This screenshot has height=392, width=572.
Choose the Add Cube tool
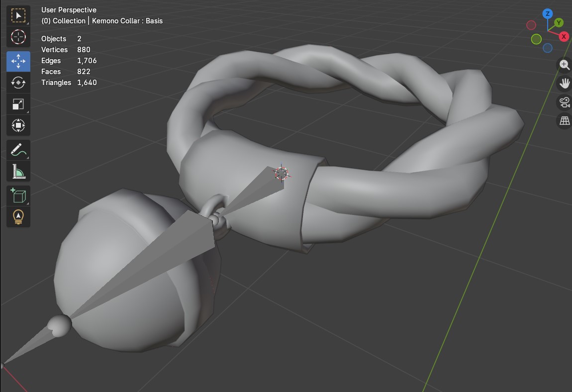click(x=18, y=196)
